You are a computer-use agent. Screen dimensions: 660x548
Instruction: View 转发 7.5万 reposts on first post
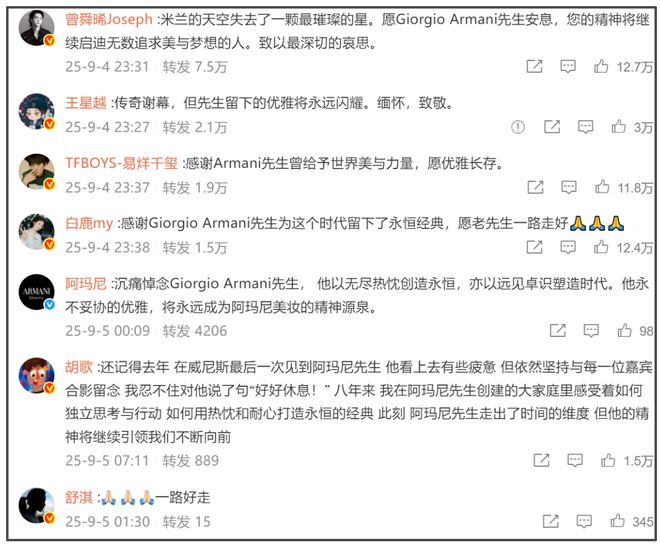click(195, 67)
